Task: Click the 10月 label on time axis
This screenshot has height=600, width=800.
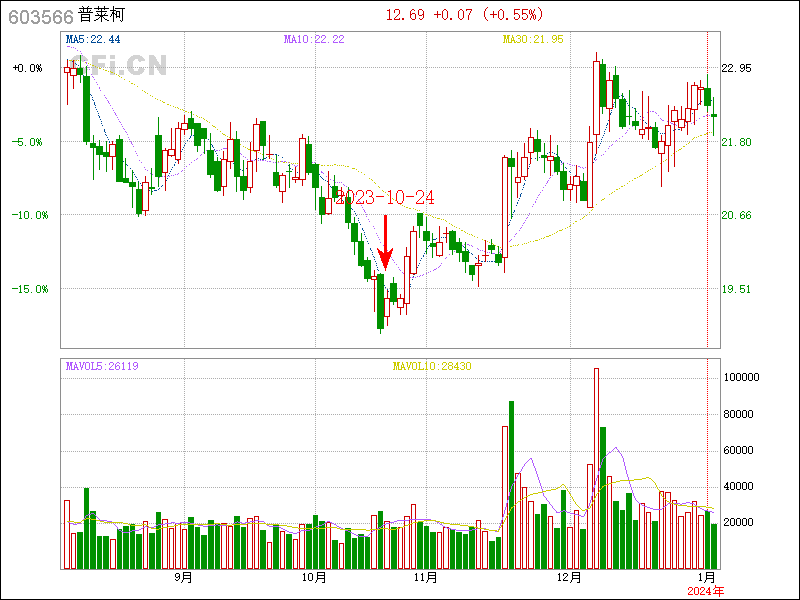Action: (314, 577)
